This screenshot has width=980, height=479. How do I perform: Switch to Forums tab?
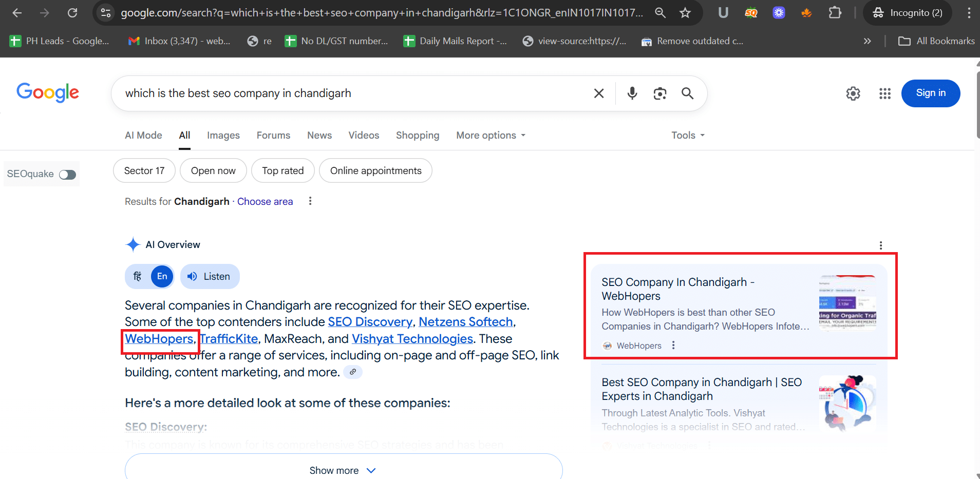tap(273, 136)
